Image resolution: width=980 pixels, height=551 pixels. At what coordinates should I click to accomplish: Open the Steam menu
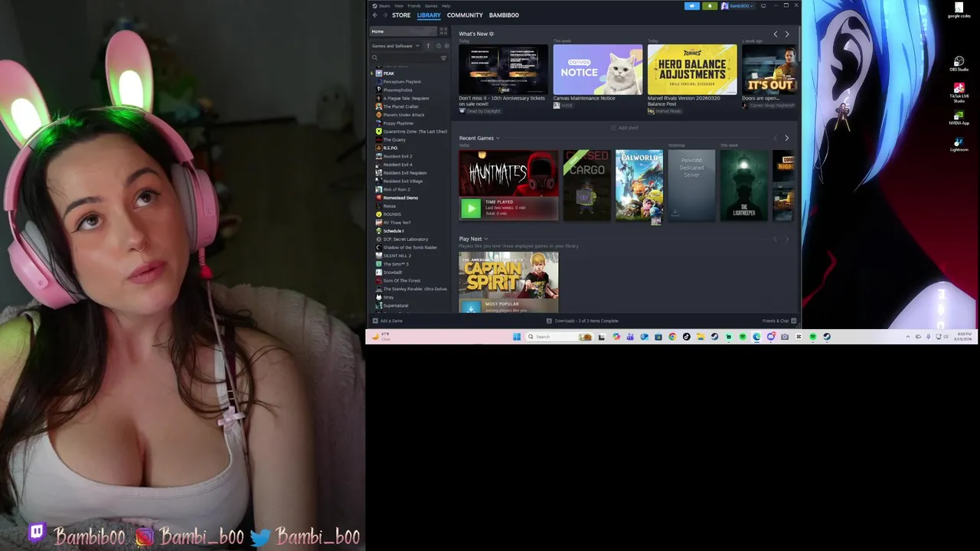384,5
